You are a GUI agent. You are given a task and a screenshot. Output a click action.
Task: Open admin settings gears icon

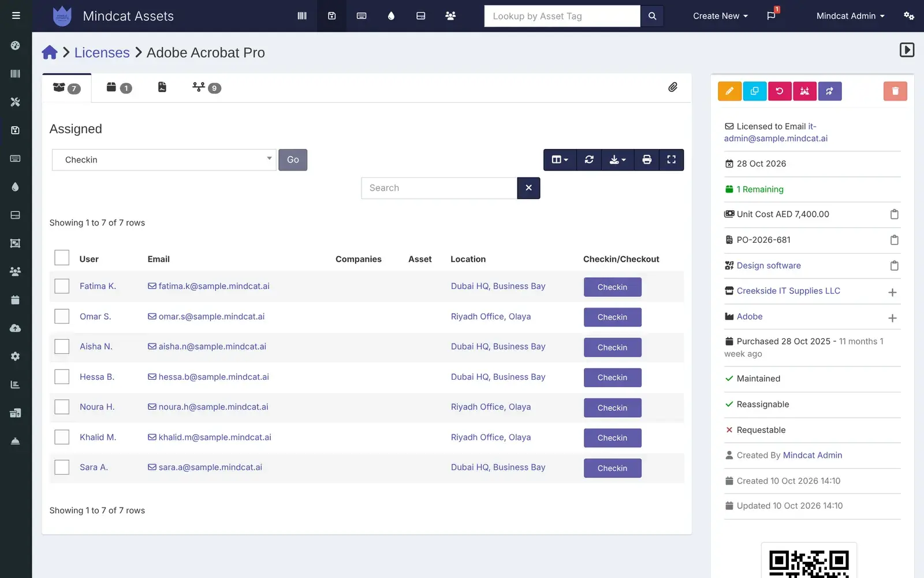click(x=908, y=16)
